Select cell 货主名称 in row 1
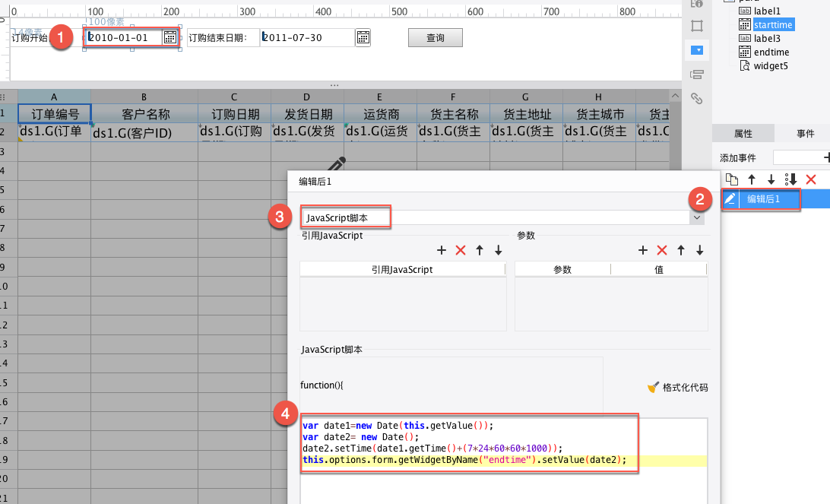Viewport: 830px width, 504px height. [454, 114]
